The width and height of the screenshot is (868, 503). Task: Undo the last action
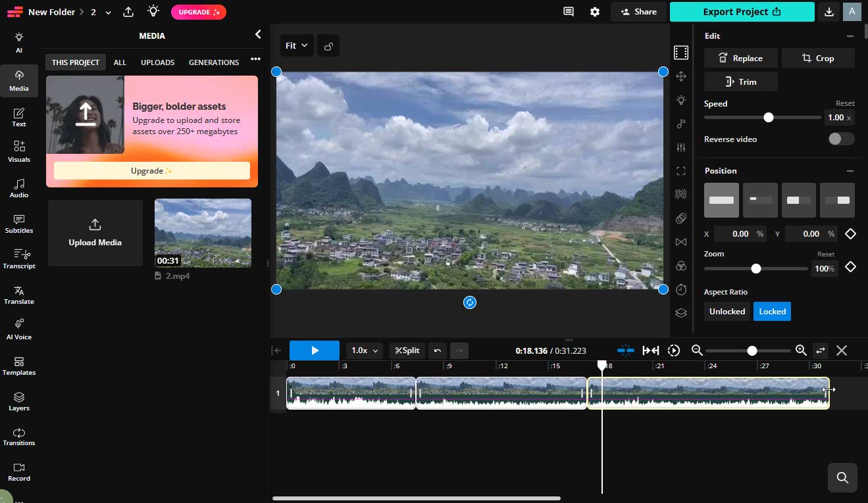pos(438,350)
